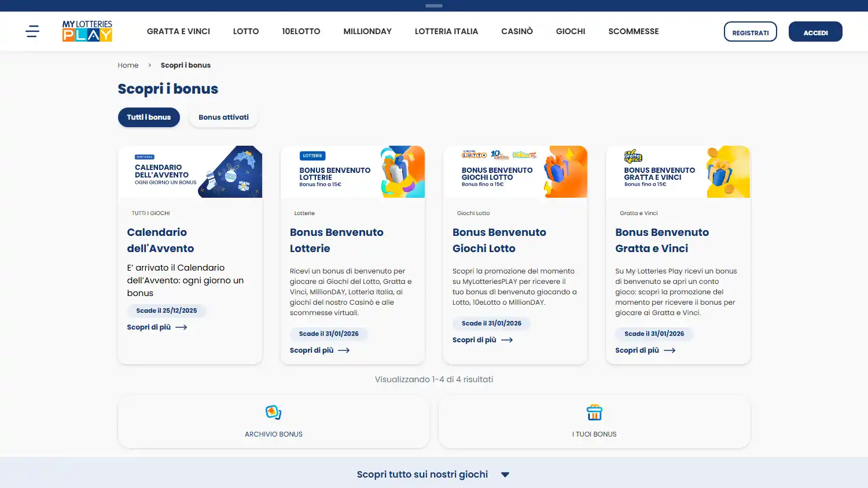The width and height of the screenshot is (868, 488).
Task: Open the Scommesse menu item
Action: click(634, 31)
